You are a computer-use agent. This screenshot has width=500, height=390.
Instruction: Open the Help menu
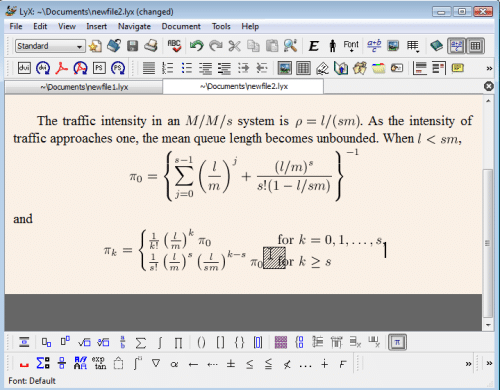tap(250, 26)
